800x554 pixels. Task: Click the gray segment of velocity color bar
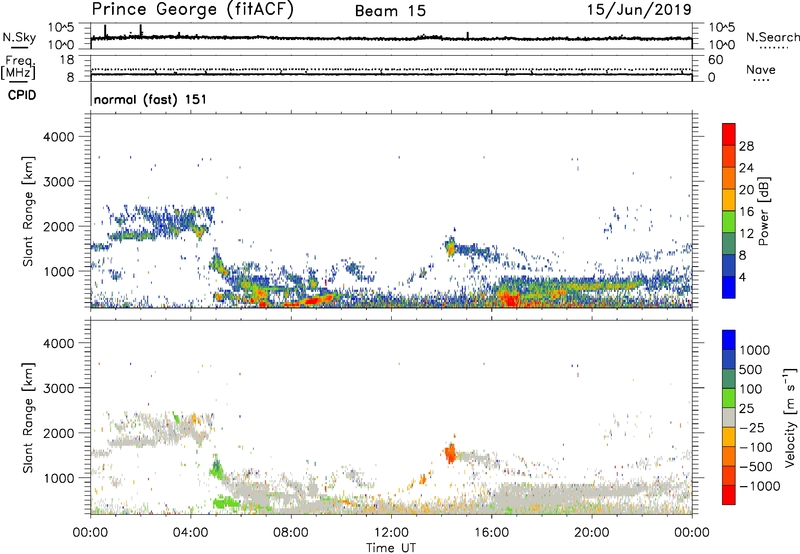pyautogui.click(x=729, y=418)
